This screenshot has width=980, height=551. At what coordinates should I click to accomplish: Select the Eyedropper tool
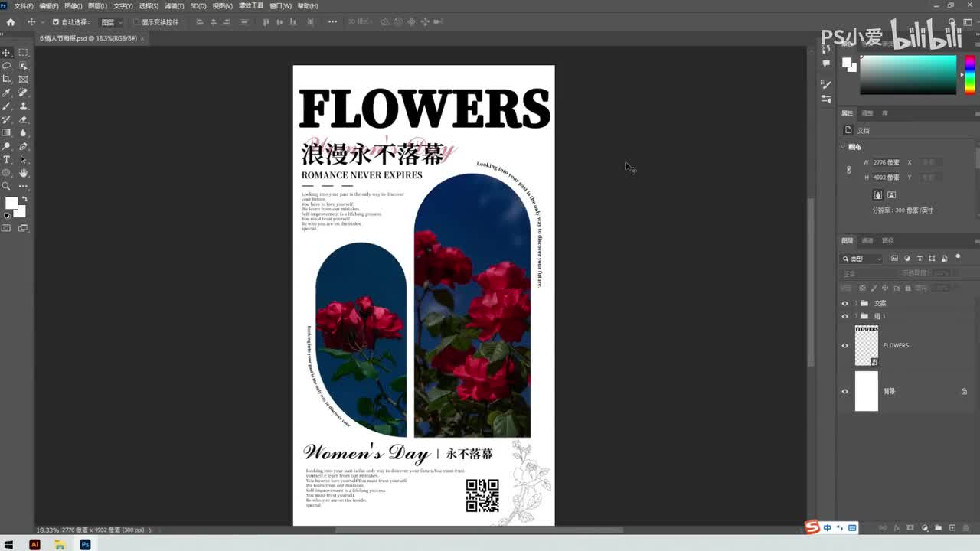[6, 93]
